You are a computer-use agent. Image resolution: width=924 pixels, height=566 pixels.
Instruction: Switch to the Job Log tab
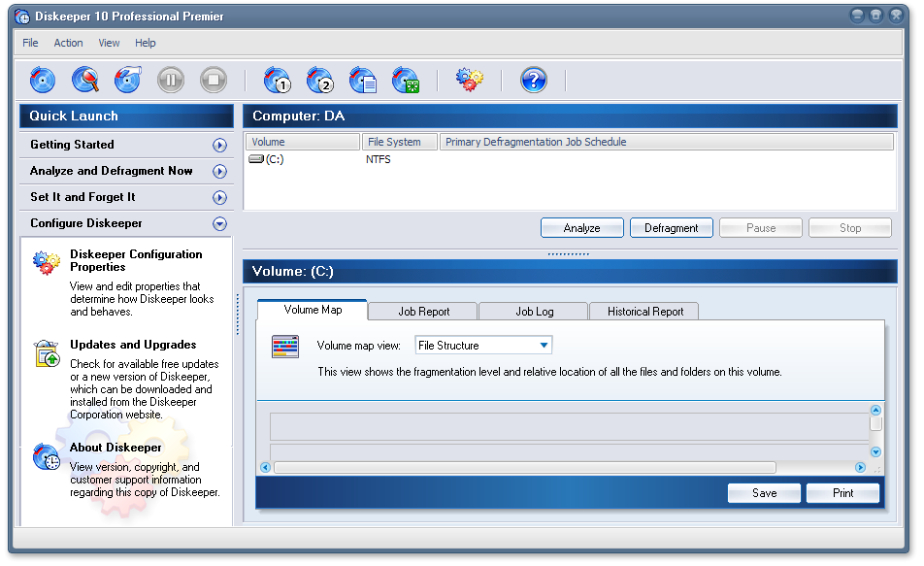(x=535, y=312)
